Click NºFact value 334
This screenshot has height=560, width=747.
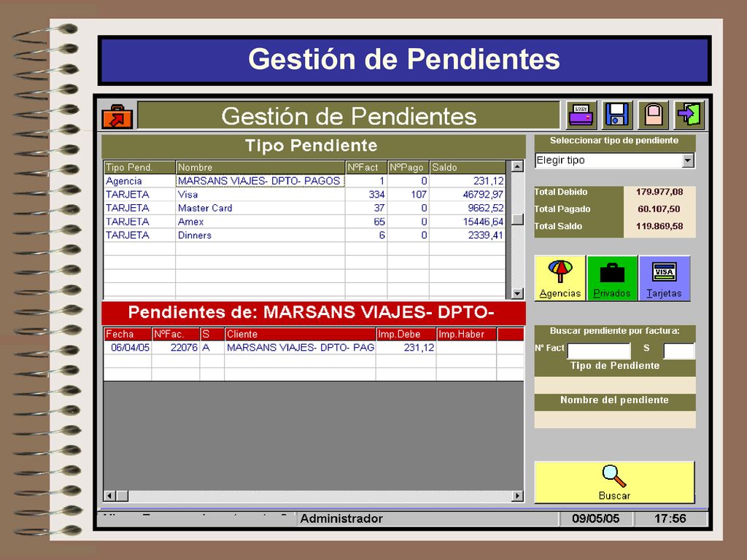(376, 194)
